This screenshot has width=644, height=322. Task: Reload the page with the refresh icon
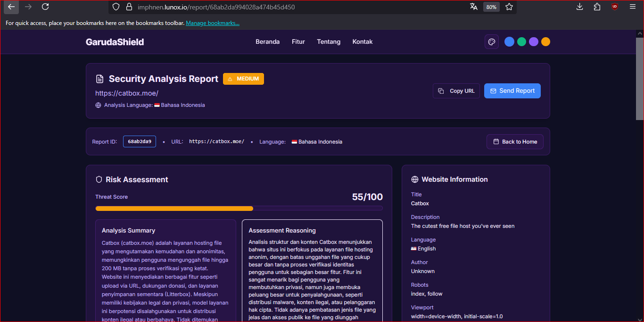pos(45,7)
